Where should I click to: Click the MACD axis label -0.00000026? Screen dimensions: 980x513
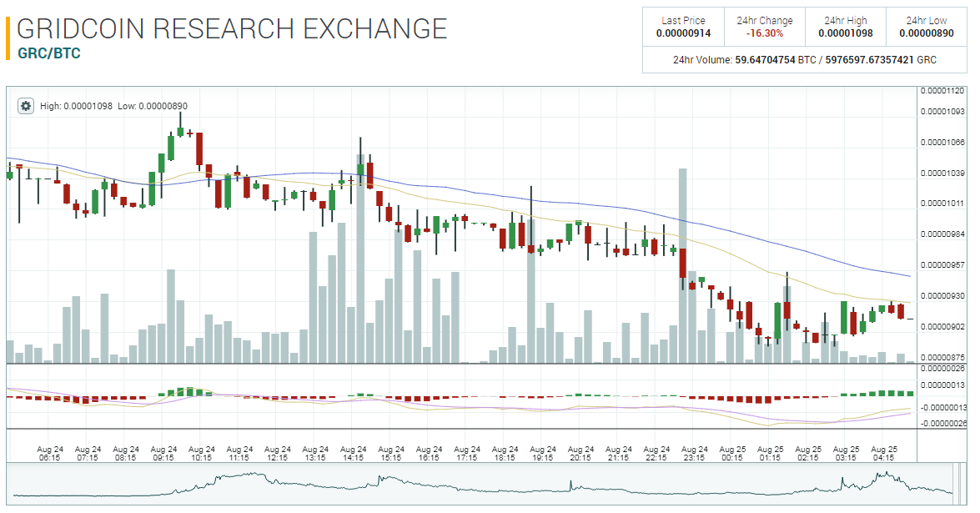coord(942,423)
